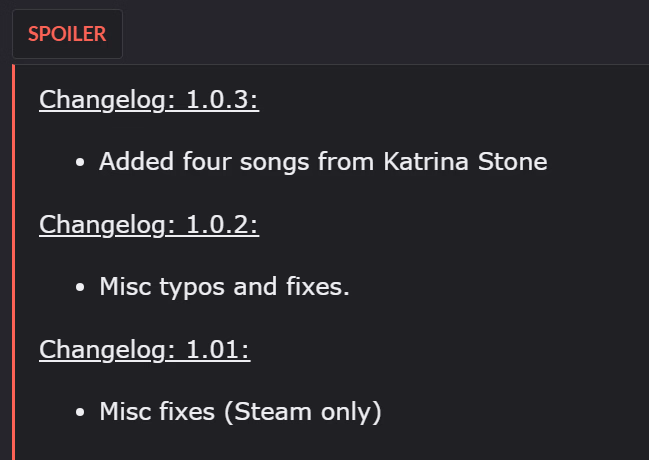
Task: Click the red vertical spoiler border bar
Action: 14,260
